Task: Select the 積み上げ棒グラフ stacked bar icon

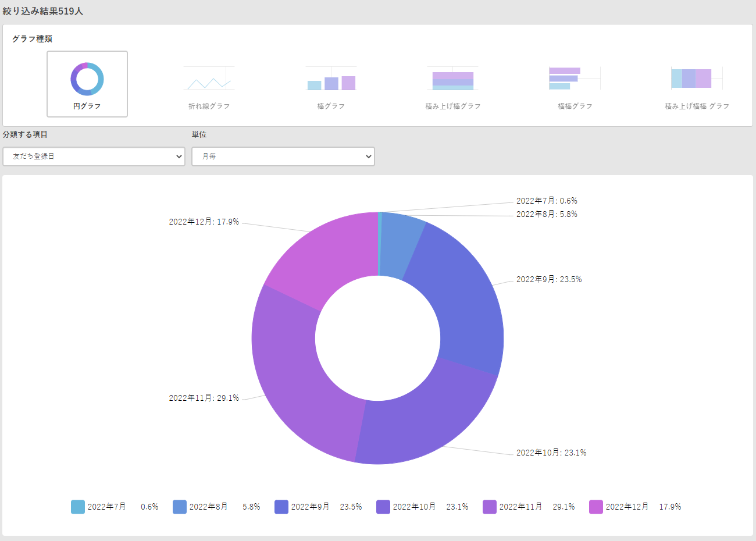Action: click(x=453, y=79)
